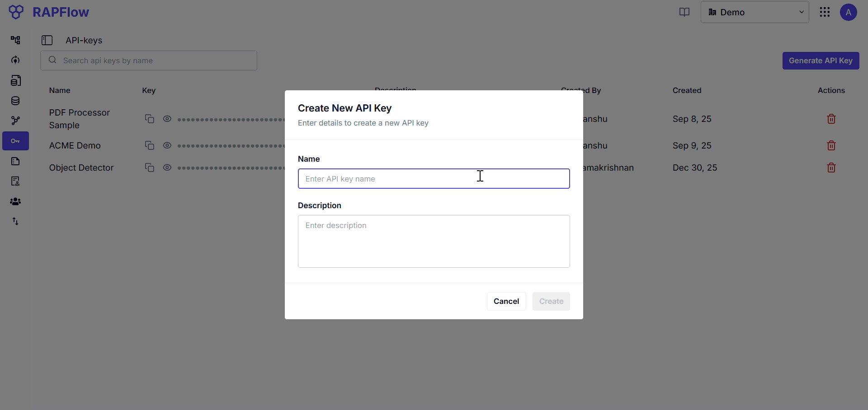Toggle visibility of the Object Detector key

(x=167, y=168)
